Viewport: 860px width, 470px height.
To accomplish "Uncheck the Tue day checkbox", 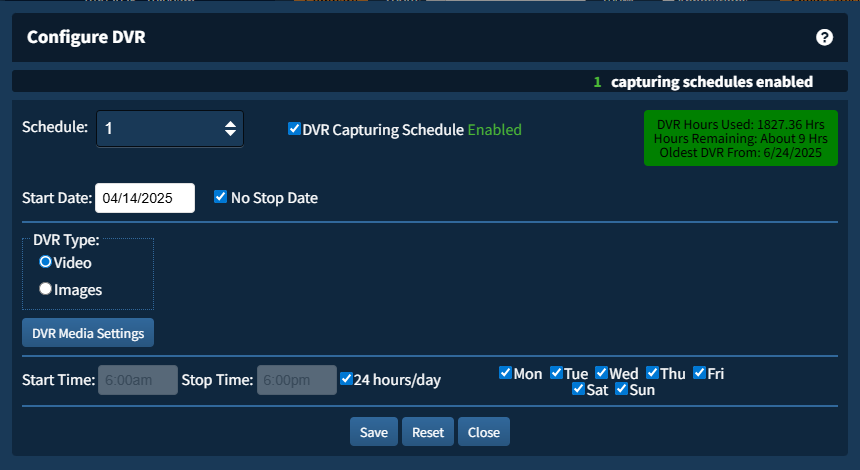I will click(556, 373).
